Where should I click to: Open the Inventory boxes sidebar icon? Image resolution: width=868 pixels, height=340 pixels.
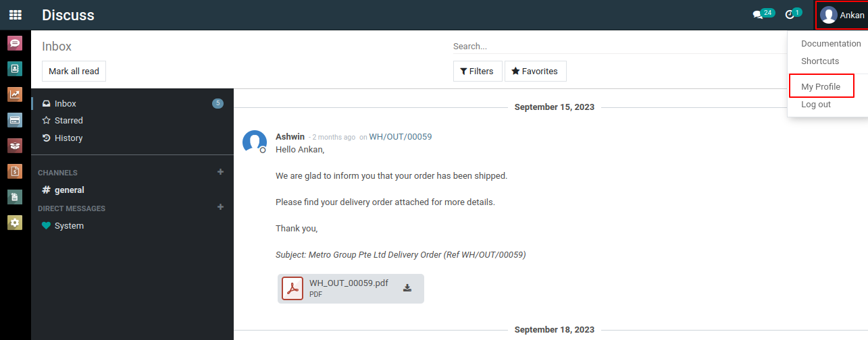(15, 146)
